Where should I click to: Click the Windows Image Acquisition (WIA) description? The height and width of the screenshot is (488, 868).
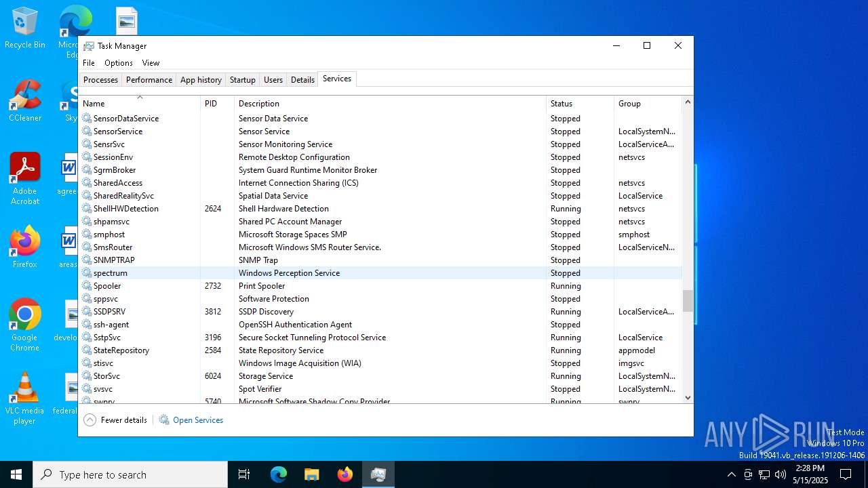(x=300, y=363)
